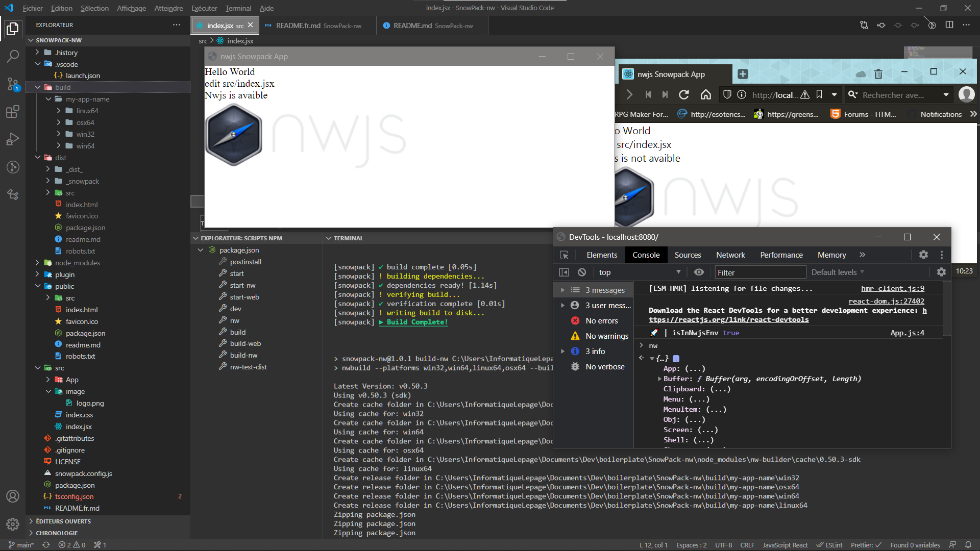
Task: Open the Terminal menu
Action: [238, 8]
